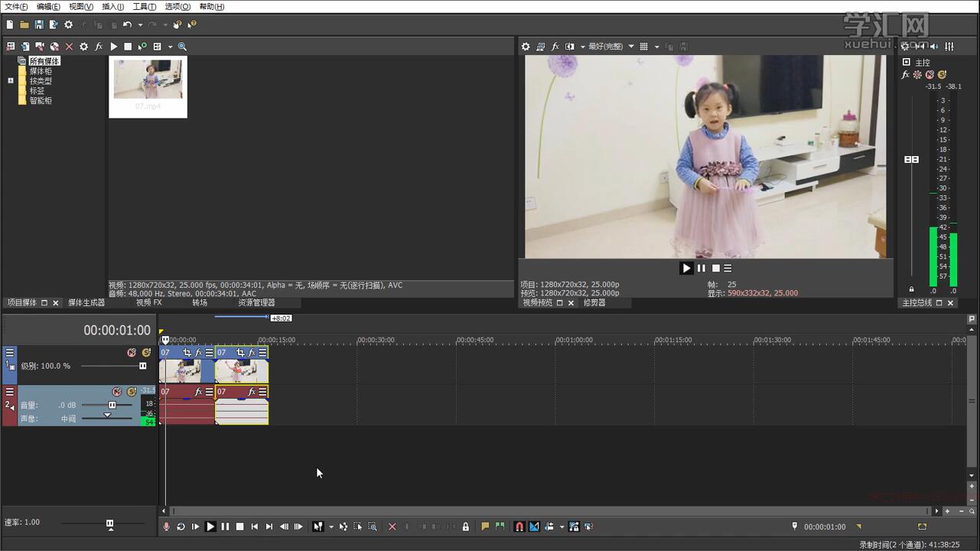Solo video track 1
This screenshot has width=980, height=551.
click(x=146, y=353)
